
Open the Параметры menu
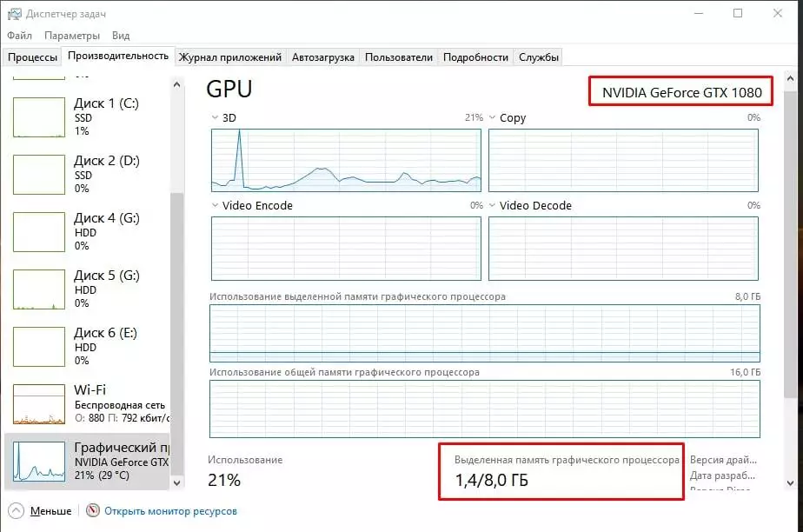72,36
